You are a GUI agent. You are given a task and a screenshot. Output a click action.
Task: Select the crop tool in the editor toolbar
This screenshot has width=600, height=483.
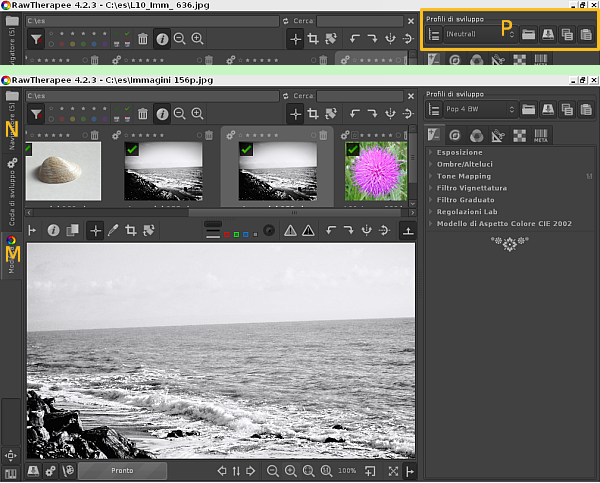tap(131, 231)
